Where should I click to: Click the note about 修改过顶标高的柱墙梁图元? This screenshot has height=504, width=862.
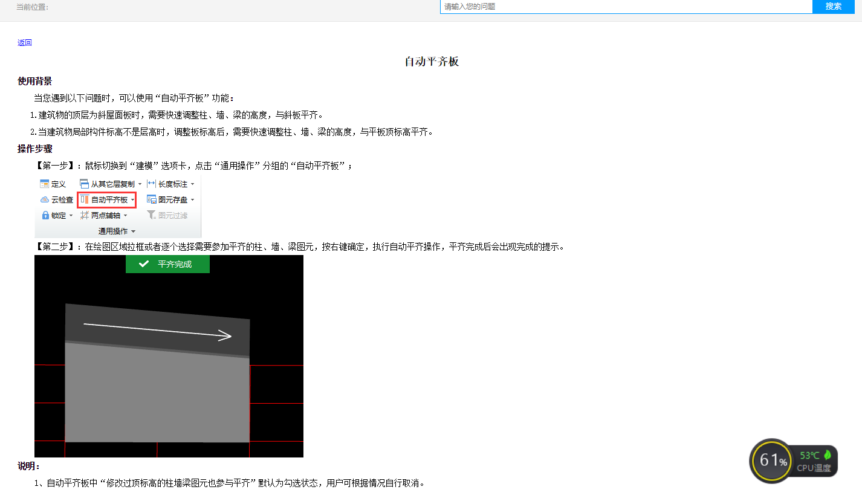pyautogui.click(x=230, y=483)
